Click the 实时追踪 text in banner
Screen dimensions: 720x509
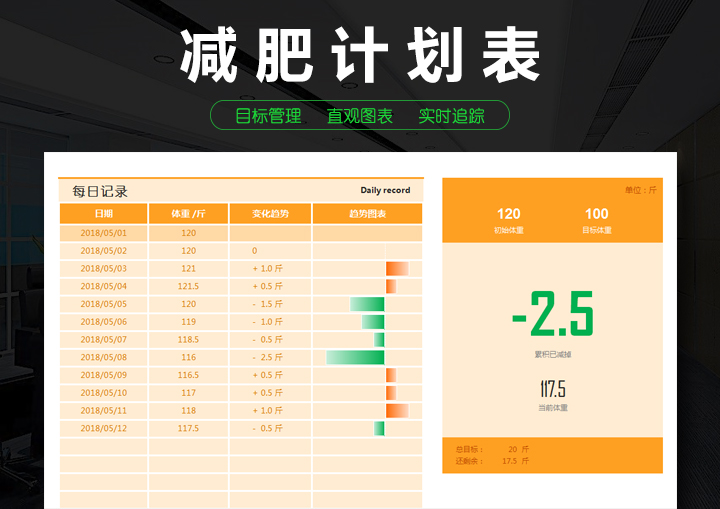[x=451, y=116]
